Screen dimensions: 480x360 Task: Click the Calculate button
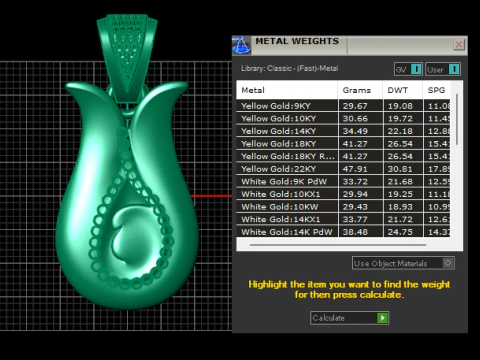(349, 318)
